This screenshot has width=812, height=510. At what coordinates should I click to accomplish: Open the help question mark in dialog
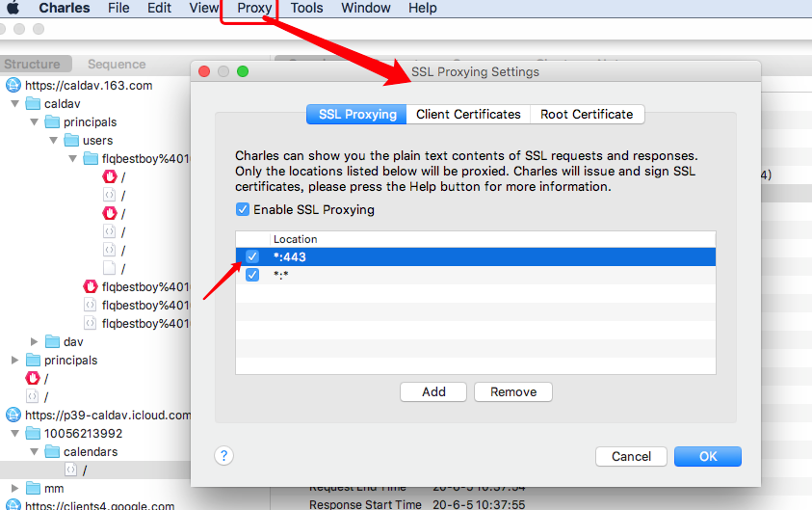223,456
